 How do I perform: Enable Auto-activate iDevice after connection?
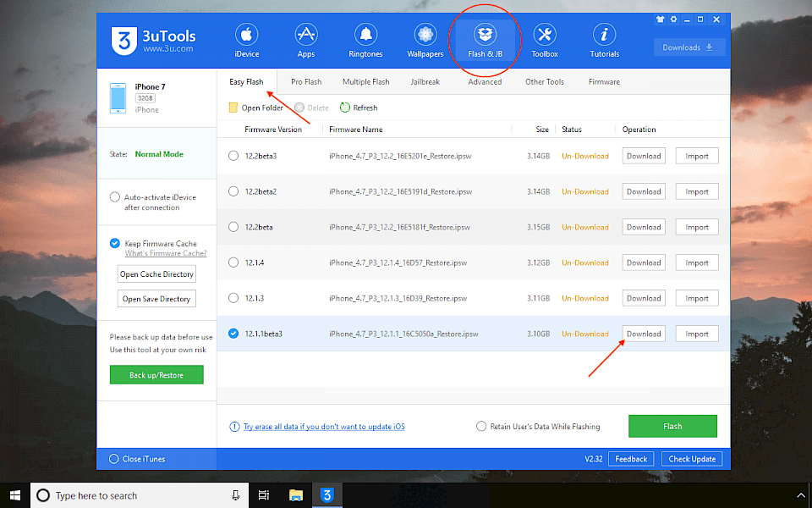pos(115,197)
